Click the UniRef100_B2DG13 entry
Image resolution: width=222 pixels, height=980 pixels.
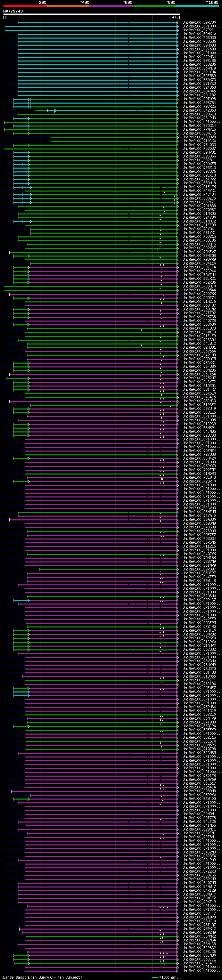point(199,114)
